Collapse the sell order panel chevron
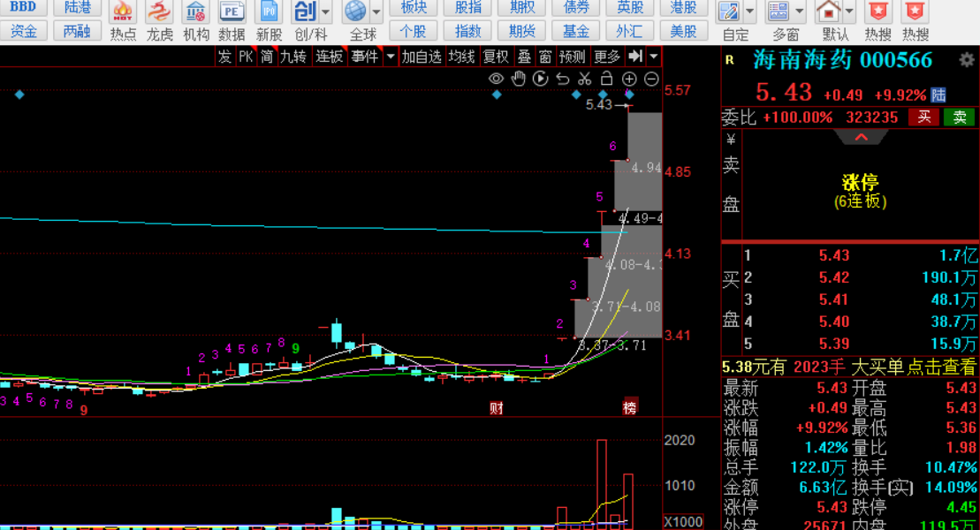The width and height of the screenshot is (980, 530). [862, 137]
